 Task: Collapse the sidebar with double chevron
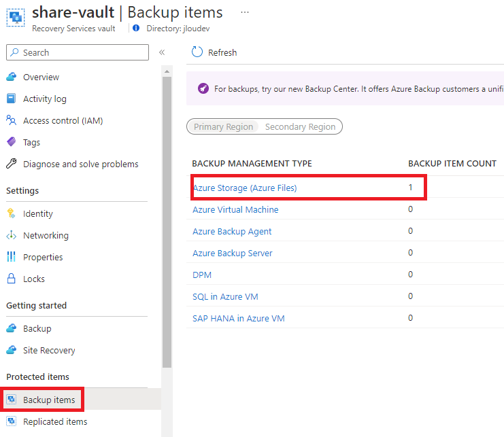coord(162,52)
